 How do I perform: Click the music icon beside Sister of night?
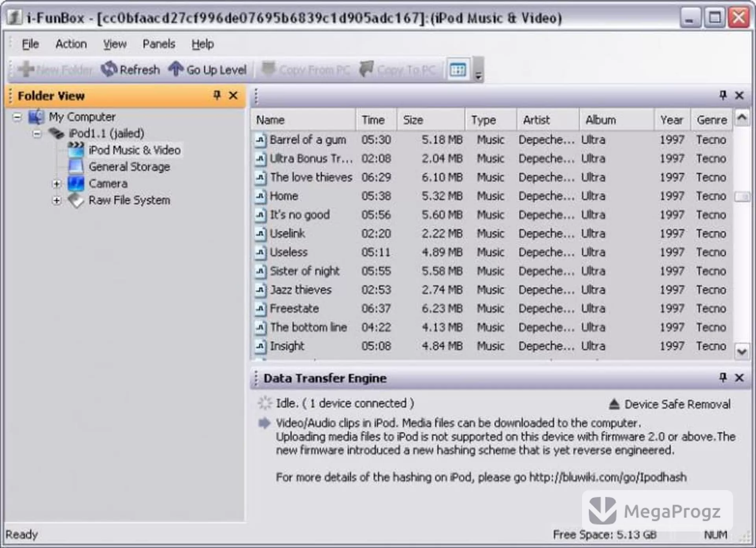pyautogui.click(x=260, y=271)
